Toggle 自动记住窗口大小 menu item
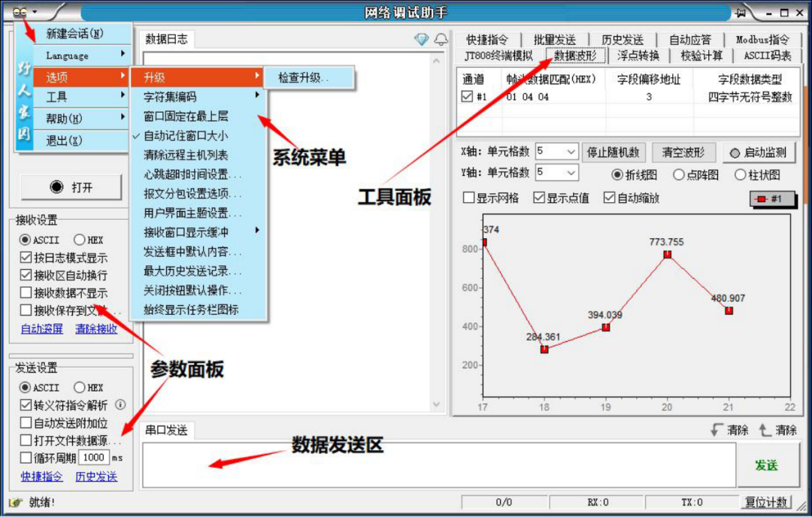This screenshot has width=812, height=517. [198, 135]
